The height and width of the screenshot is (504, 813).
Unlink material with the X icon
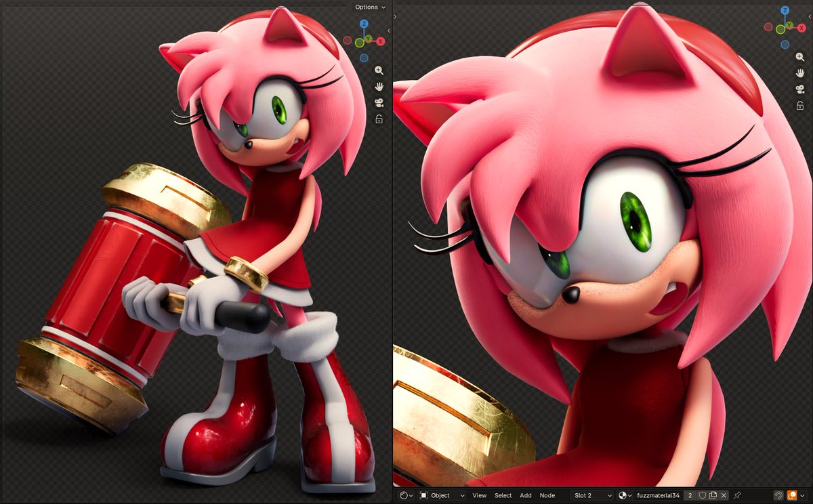[x=724, y=495]
